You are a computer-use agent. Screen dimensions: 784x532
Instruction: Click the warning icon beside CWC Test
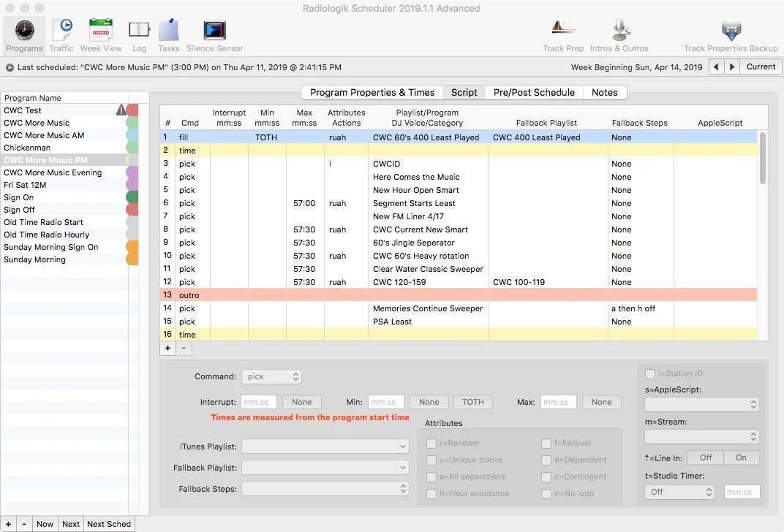121,110
